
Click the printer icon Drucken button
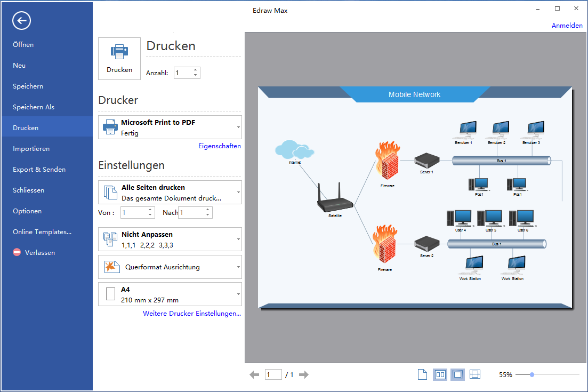pos(119,59)
